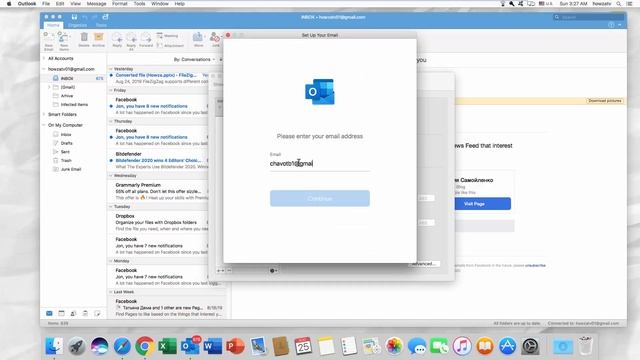Select the Drafts folder under On My Computer

tap(67, 143)
